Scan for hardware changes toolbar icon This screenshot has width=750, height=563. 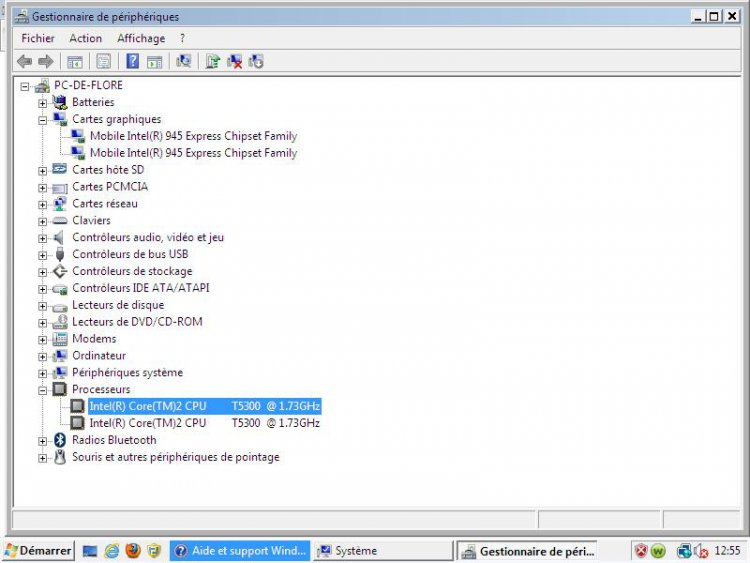pyautogui.click(x=184, y=61)
